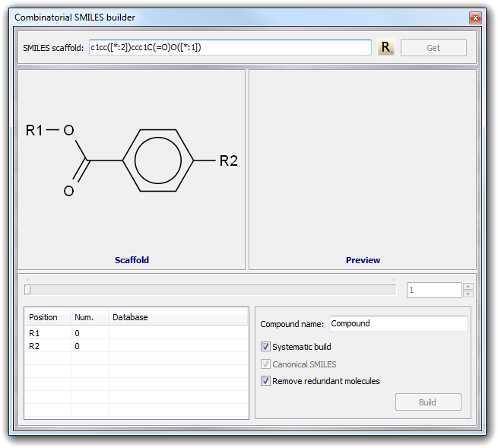The height and width of the screenshot is (448, 498).
Task: Click the benzene ring in scaffold view
Action: coord(158,160)
